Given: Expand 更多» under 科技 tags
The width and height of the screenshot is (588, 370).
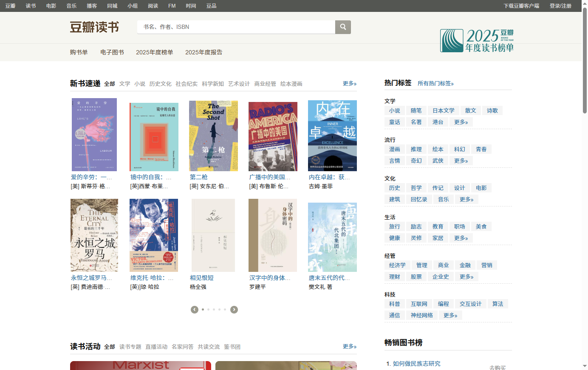Looking at the screenshot, I should point(450,315).
